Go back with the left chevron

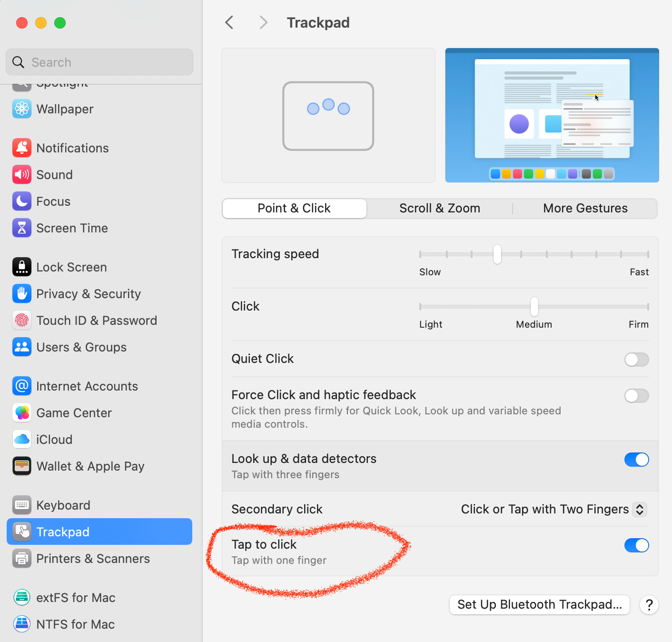click(x=229, y=22)
